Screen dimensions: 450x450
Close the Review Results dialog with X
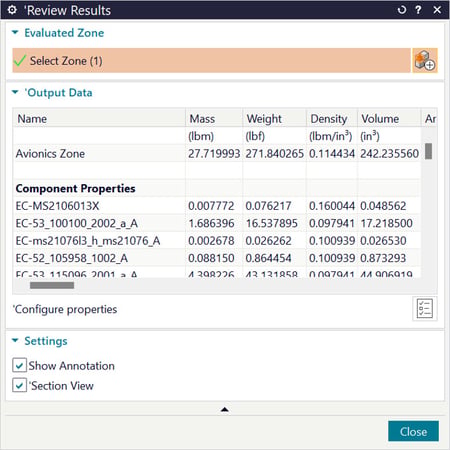click(x=437, y=10)
